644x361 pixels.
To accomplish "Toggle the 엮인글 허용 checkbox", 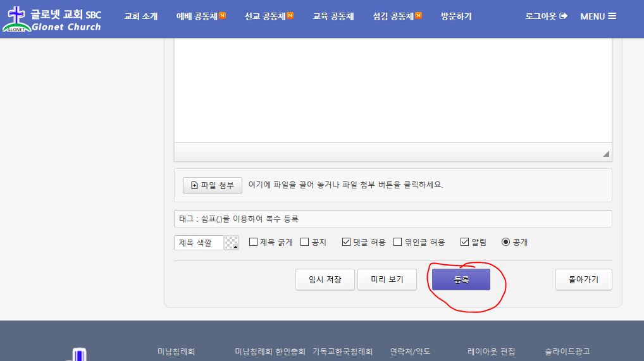I will click(x=398, y=242).
